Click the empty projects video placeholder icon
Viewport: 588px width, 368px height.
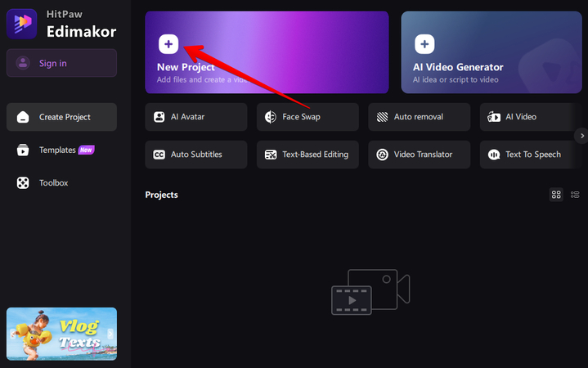pos(370,292)
